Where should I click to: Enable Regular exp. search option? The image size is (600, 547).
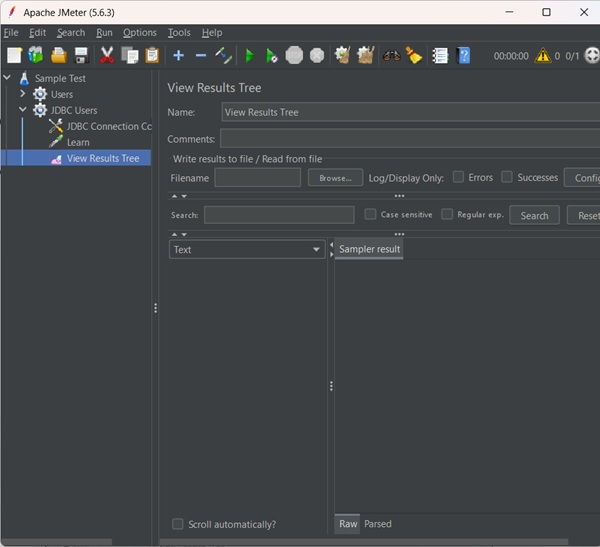[447, 214]
